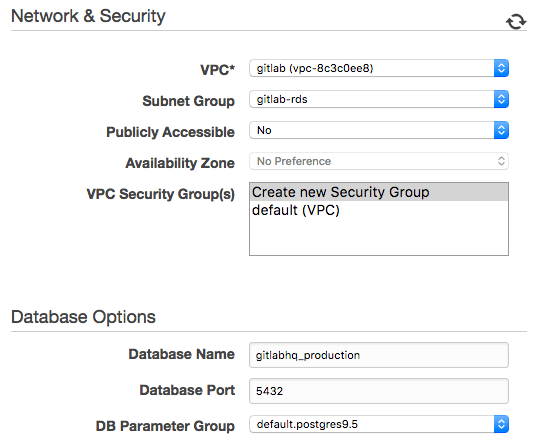Click the blue arrow stepper on VPC dropdown

tap(501, 68)
